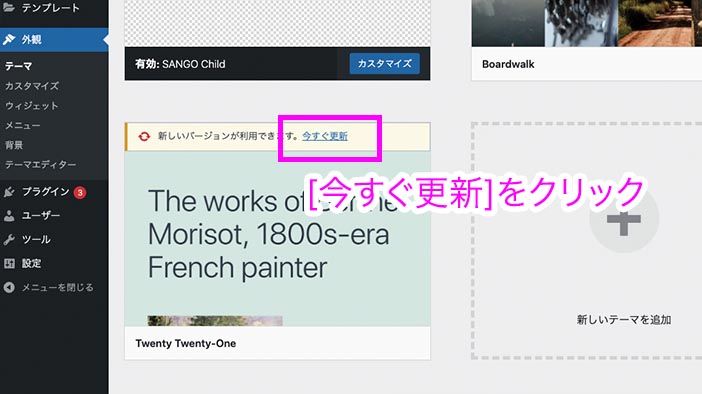Click the Twenty Twenty-One theme name
This screenshot has width=702, height=394.
[186, 343]
